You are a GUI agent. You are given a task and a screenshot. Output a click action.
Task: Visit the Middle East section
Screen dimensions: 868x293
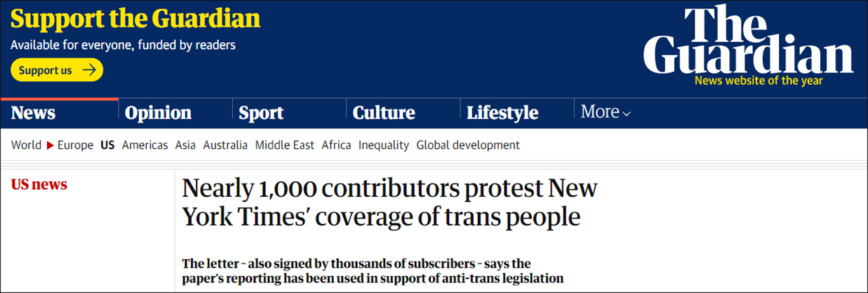pos(284,145)
